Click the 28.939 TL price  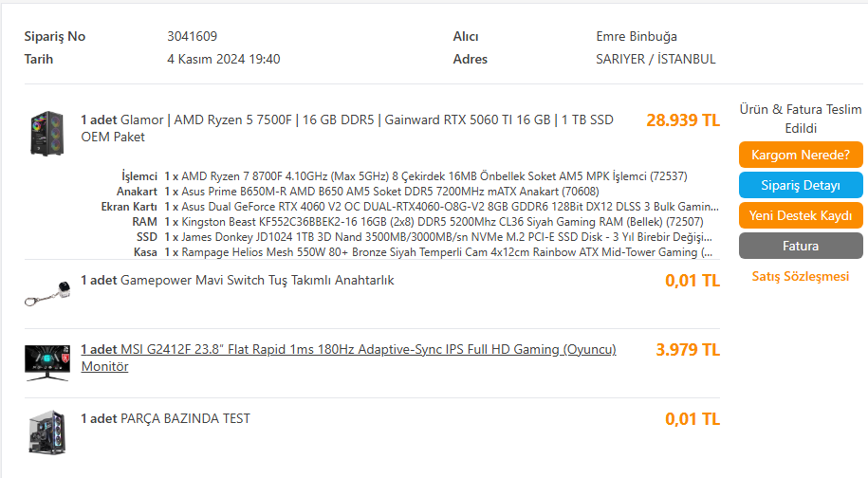click(683, 120)
